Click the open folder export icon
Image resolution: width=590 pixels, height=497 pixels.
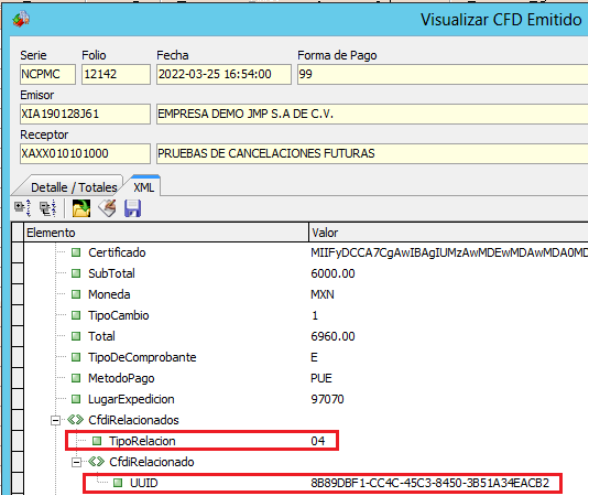click(x=81, y=208)
